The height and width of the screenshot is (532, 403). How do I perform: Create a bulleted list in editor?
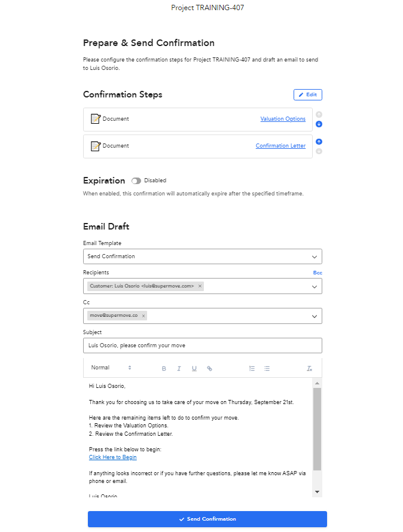(267, 368)
